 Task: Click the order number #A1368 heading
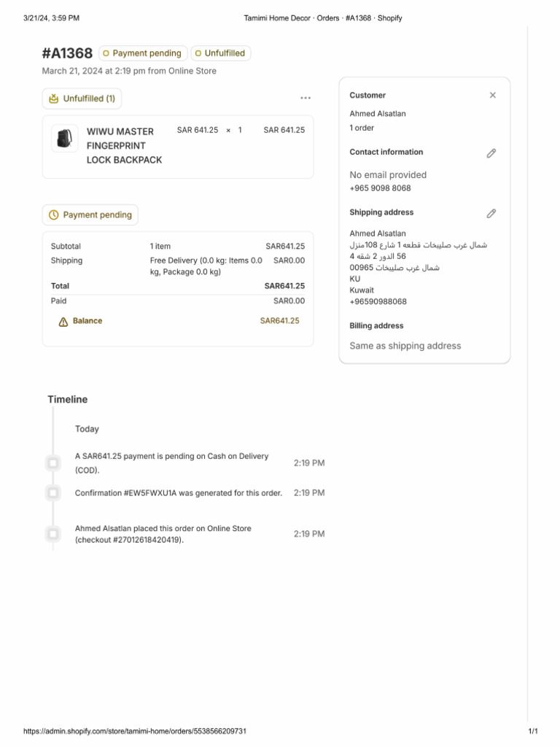click(x=67, y=53)
